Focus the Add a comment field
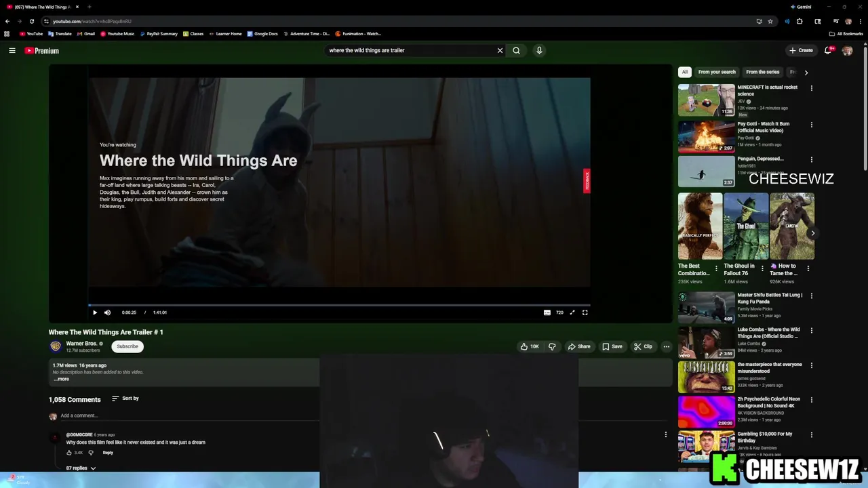Viewport: 868px width, 488px height. [79, 415]
